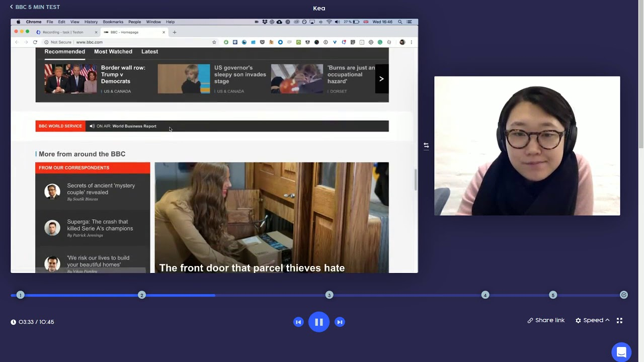
Task: Jump to timeline marker 2
Action: click(x=142, y=295)
